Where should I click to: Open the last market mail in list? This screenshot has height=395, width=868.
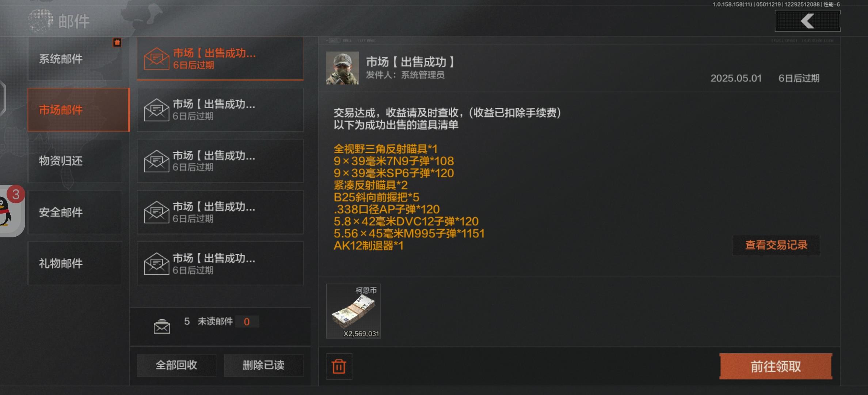point(220,263)
